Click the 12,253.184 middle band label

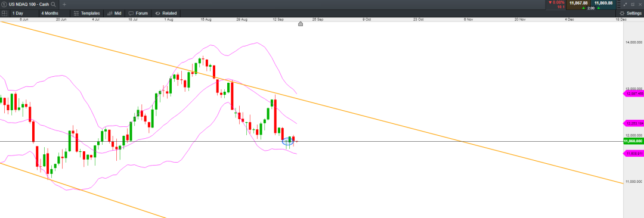click(x=633, y=123)
